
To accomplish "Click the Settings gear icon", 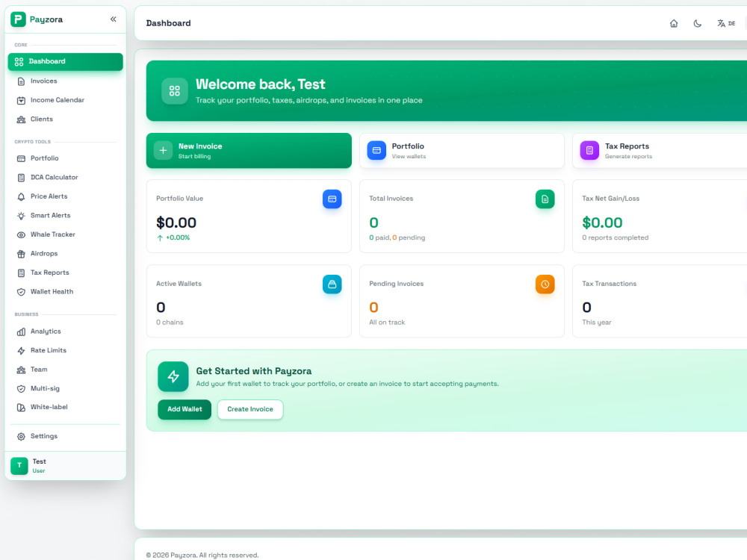I will coord(21,436).
